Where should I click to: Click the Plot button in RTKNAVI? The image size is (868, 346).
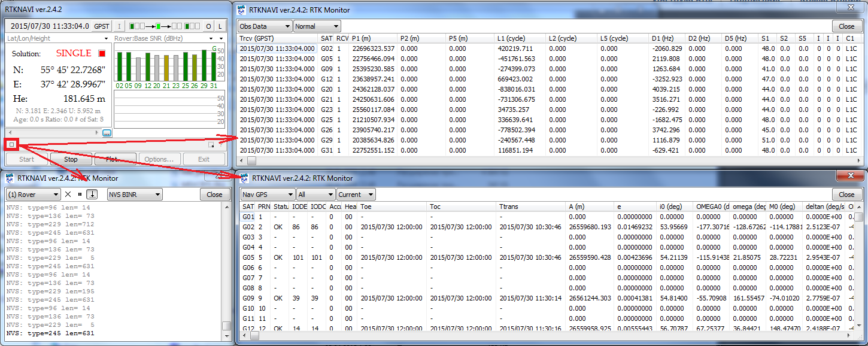pyautogui.click(x=116, y=159)
